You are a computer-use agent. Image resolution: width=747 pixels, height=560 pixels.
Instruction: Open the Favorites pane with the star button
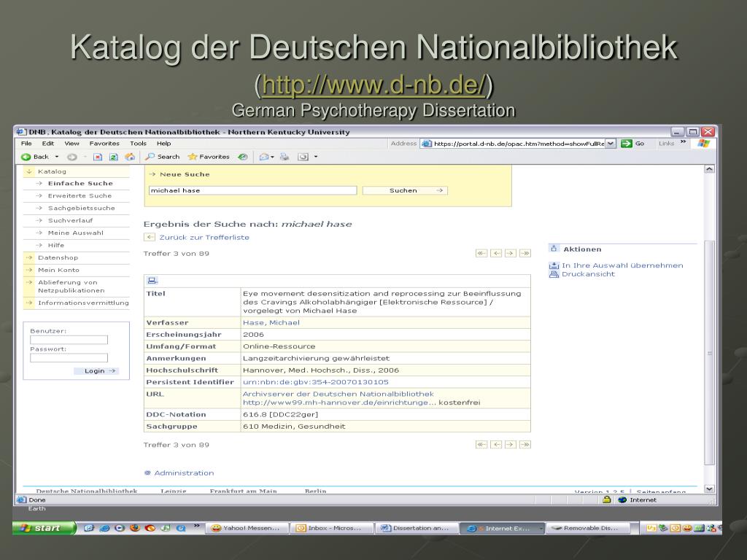209,157
